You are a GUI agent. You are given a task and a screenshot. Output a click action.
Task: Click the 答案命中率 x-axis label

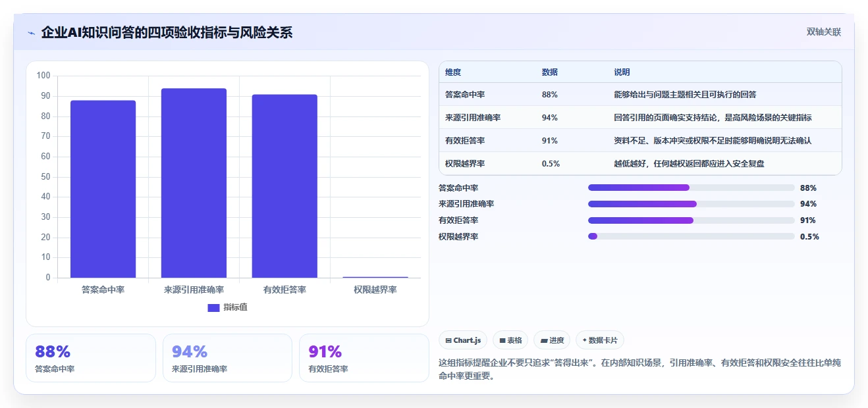pyautogui.click(x=103, y=290)
